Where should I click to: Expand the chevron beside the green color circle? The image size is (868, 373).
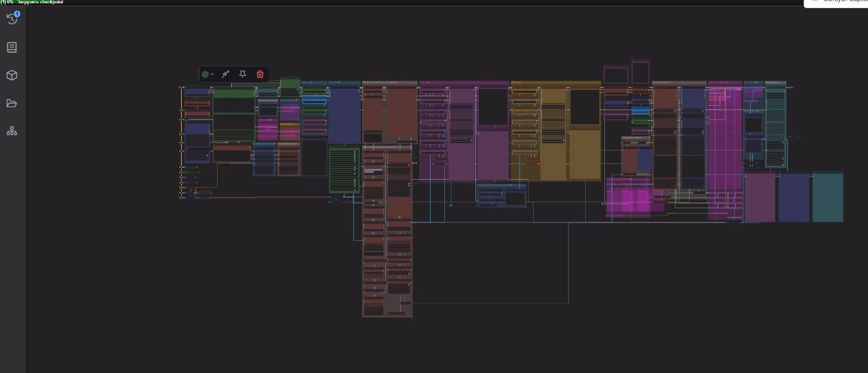click(x=212, y=74)
